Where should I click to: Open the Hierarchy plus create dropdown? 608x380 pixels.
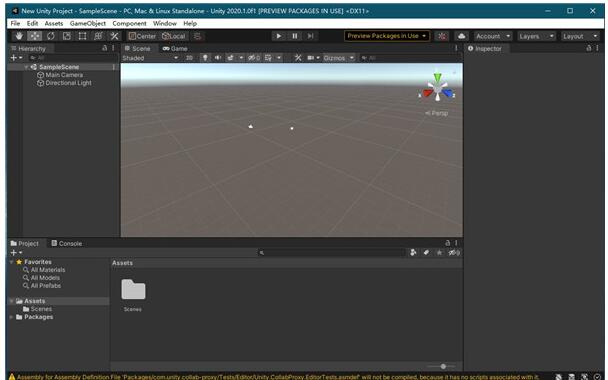click(16, 58)
